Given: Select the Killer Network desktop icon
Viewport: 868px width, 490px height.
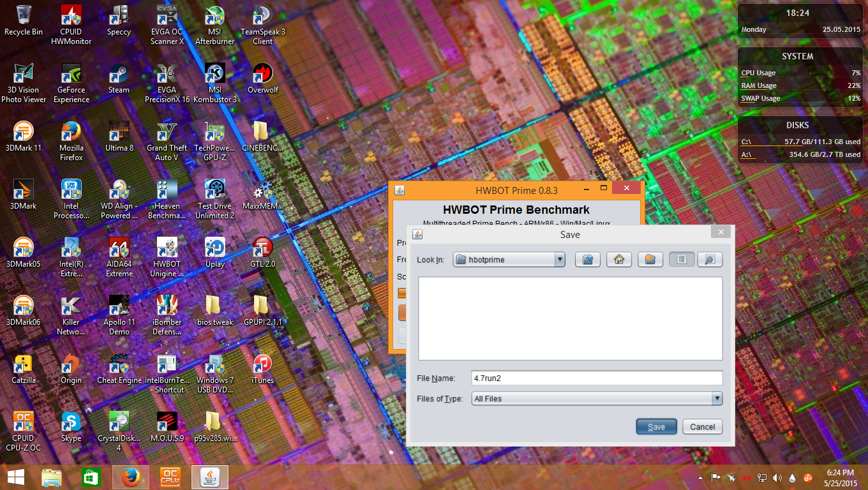Looking at the screenshot, I should (x=71, y=315).
